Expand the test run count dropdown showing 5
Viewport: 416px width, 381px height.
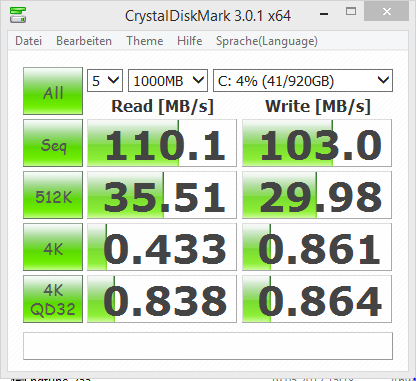tap(105, 80)
